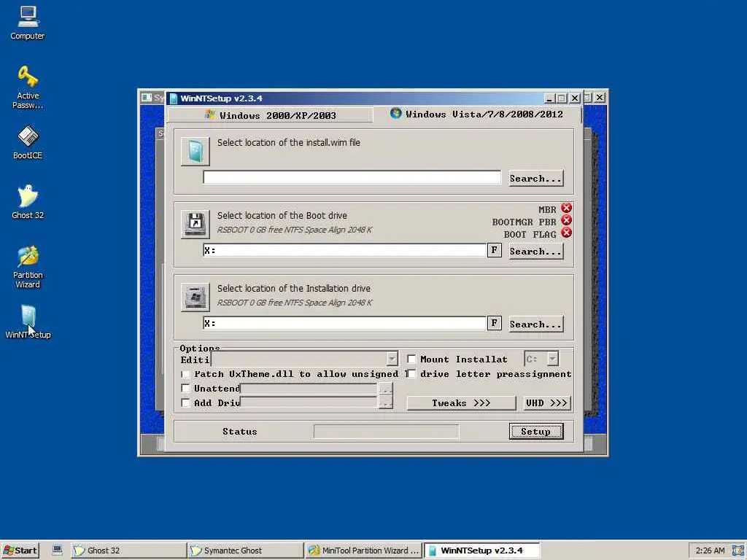Close the WinNTSetup window
Image resolution: width=747 pixels, height=560 pixels.
[575, 98]
